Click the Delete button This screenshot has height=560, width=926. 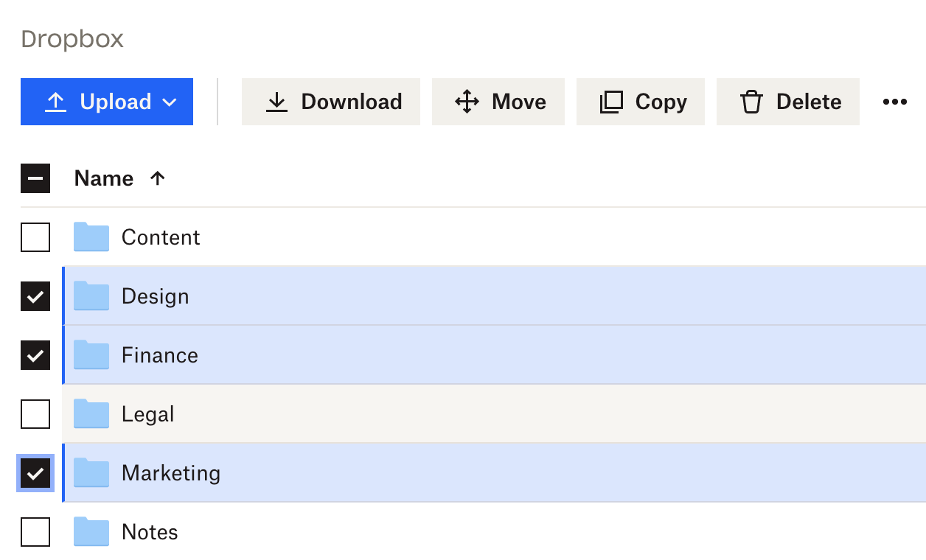(788, 102)
